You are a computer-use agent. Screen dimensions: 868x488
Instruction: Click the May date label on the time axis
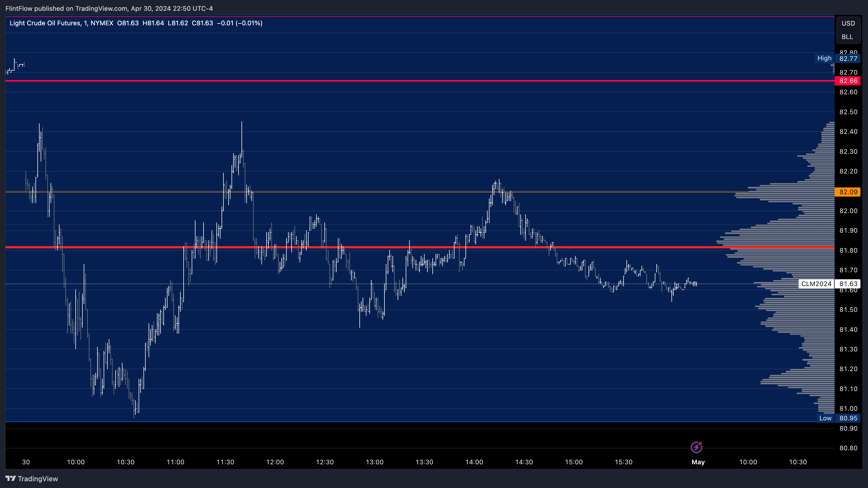[698, 462]
